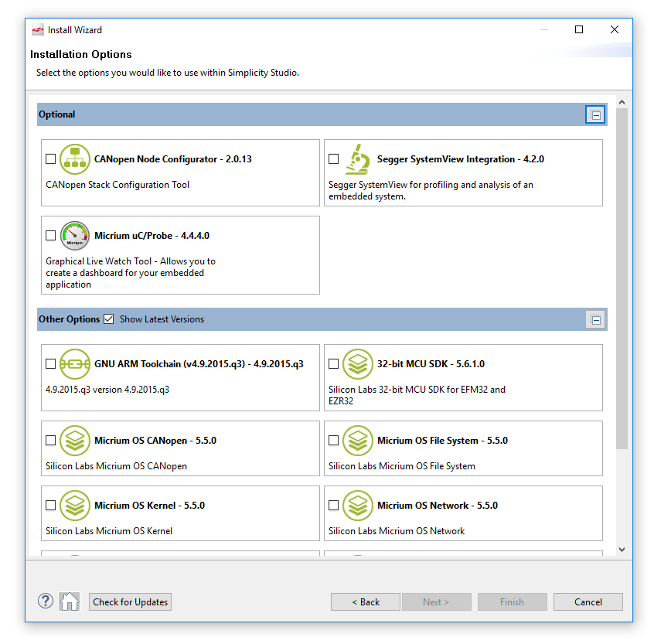
Task: Tick the Micrium OS Kernel checkbox
Action: click(x=50, y=506)
